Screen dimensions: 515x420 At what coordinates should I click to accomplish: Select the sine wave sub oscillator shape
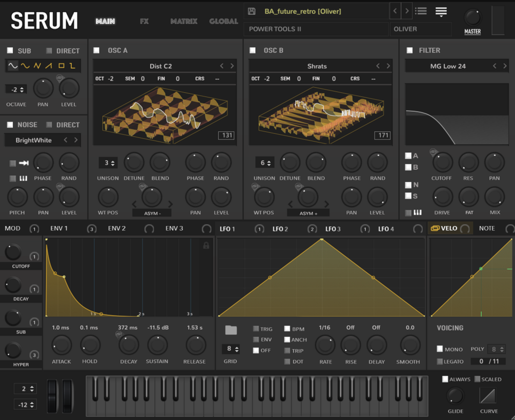tap(13, 66)
